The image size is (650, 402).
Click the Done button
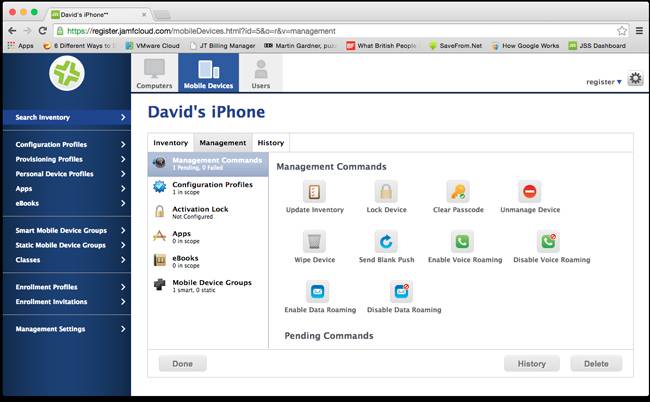click(182, 363)
